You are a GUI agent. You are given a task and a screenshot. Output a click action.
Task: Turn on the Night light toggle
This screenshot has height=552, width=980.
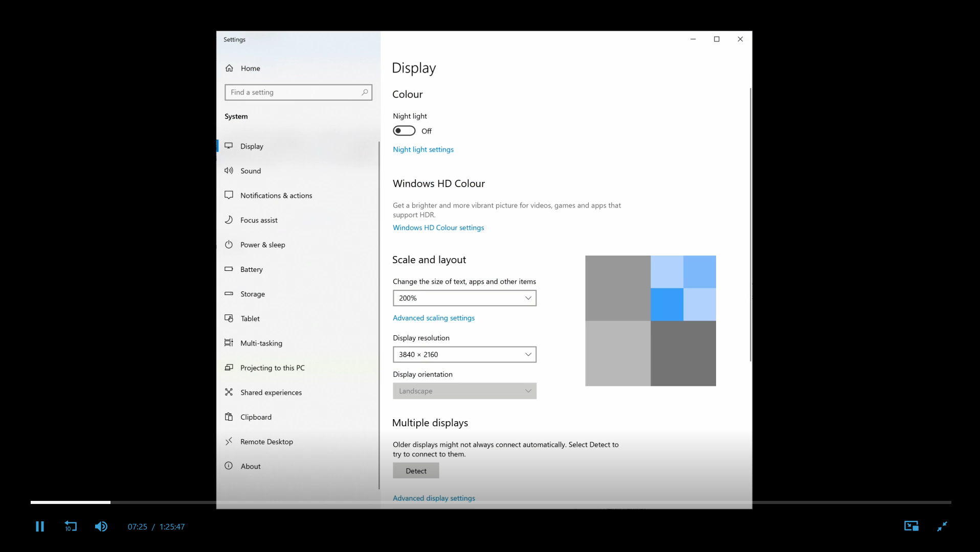pyautogui.click(x=404, y=131)
